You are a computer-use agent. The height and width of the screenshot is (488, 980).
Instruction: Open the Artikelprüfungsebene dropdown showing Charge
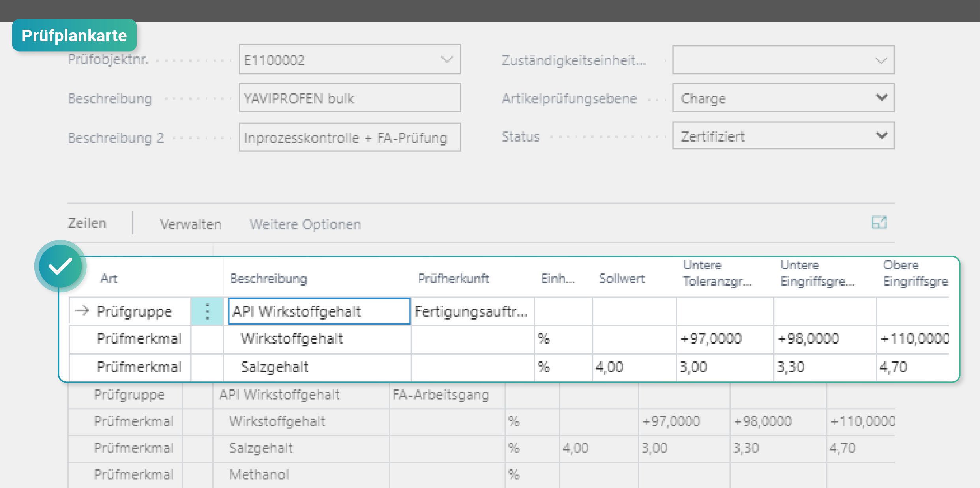coord(783,98)
